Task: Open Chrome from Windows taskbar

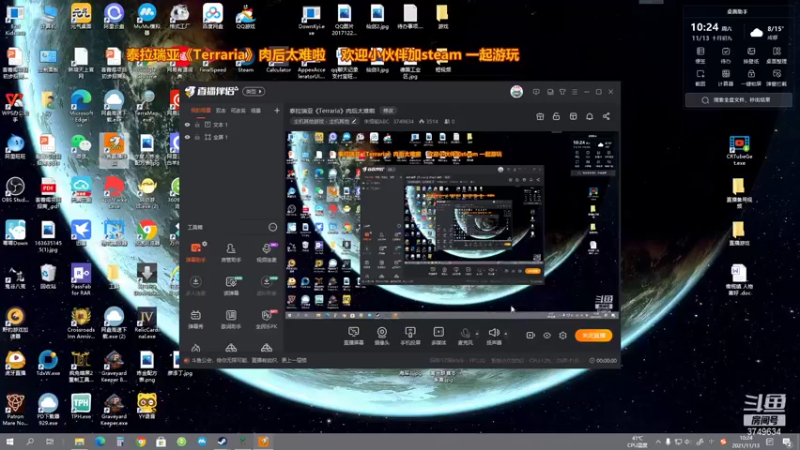Action: [140, 442]
